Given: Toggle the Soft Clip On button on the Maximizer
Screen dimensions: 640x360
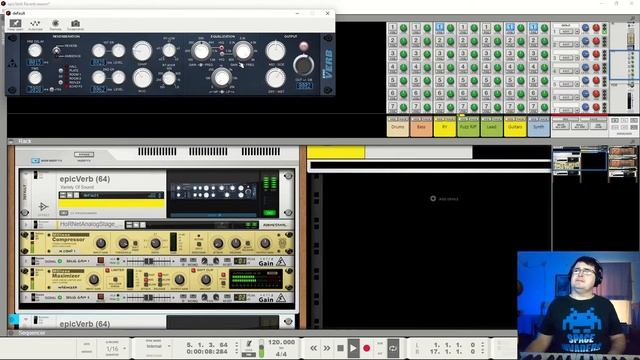Looking at the screenshot, I should coord(193,271).
